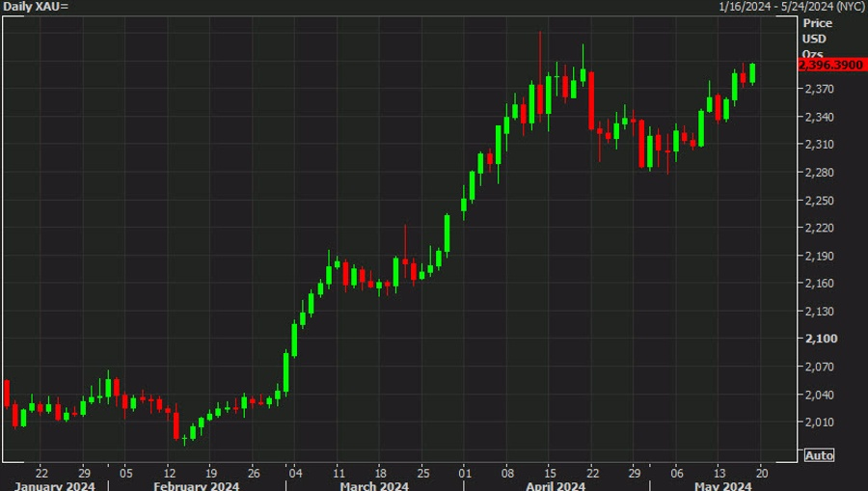Click the USD currency label
Viewport: 868px width, 491px height.
pos(814,39)
